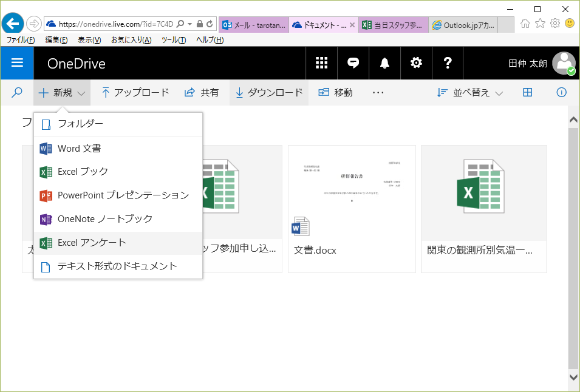Viewport: 580px width, 392px height.
Task: Switch view with the grid layout icon
Action: [x=528, y=92]
